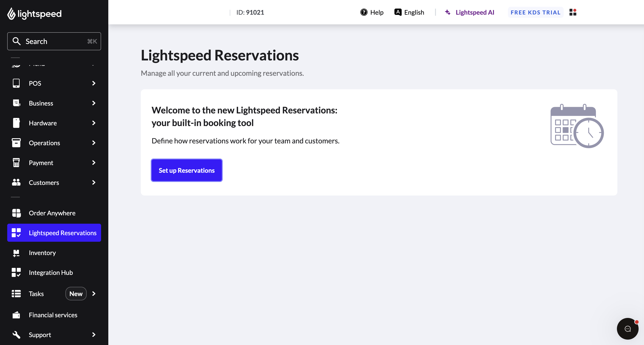Click the Business receipt icon
Viewport: 644px width, 345px height.
(x=16, y=103)
